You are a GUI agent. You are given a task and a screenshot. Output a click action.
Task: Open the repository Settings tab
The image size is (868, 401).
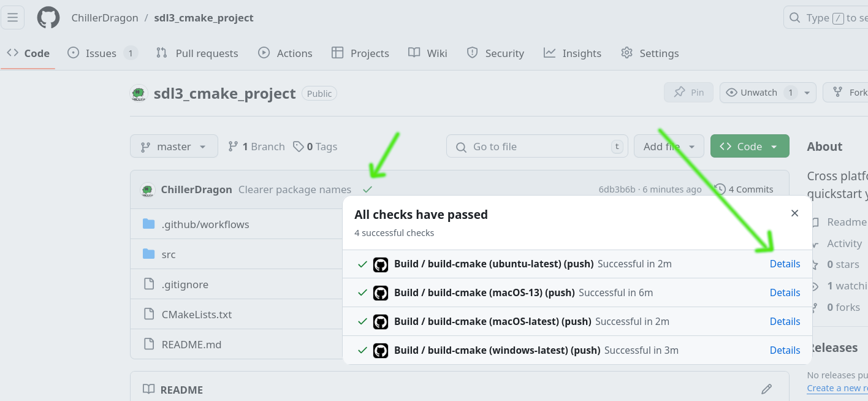tap(650, 53)
